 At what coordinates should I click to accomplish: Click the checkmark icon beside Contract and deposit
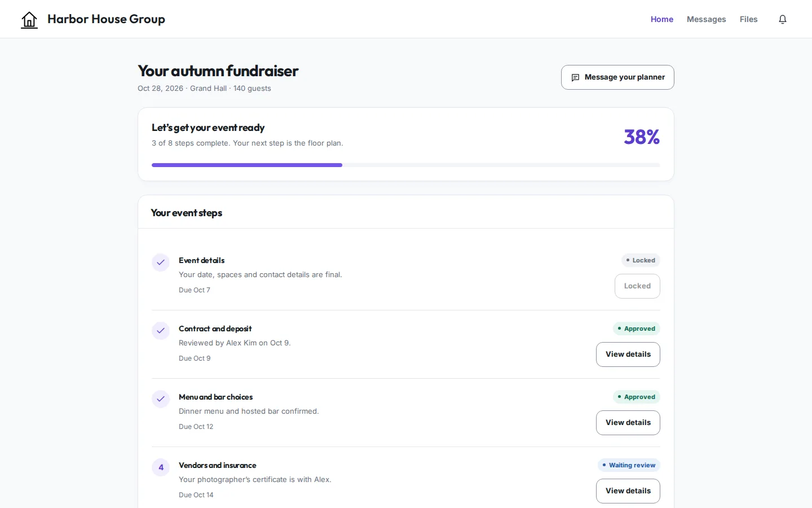pyautogui.click(x=161, y=331)
